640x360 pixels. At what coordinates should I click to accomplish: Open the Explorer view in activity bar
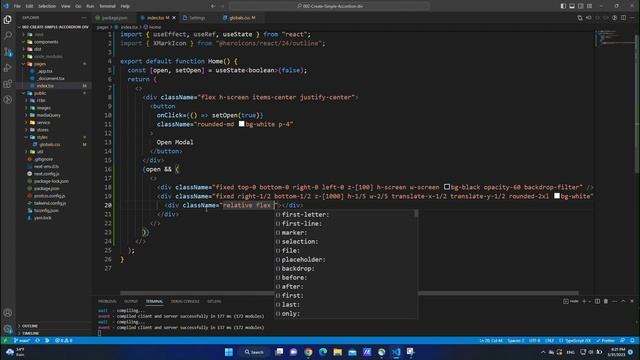pos(7,20)
